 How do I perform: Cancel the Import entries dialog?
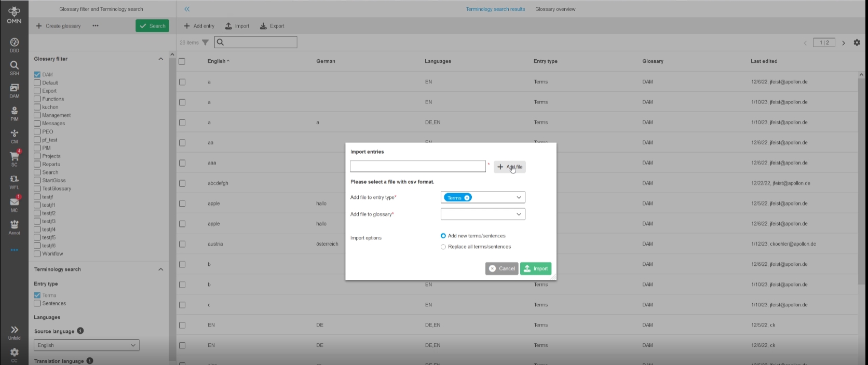(x=501, y=268)
